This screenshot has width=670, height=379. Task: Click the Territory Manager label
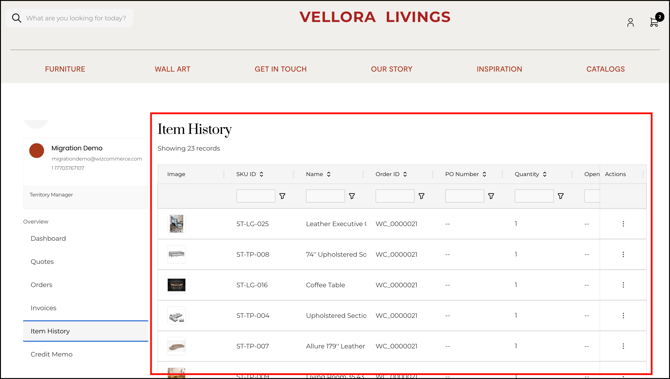coord(51,194)
